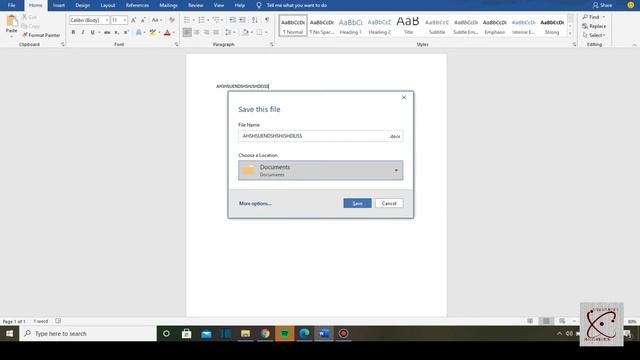The image size is (640, 360).
Task: Toggle Strikethrough formatting
Action: click(x=107, y=32)
